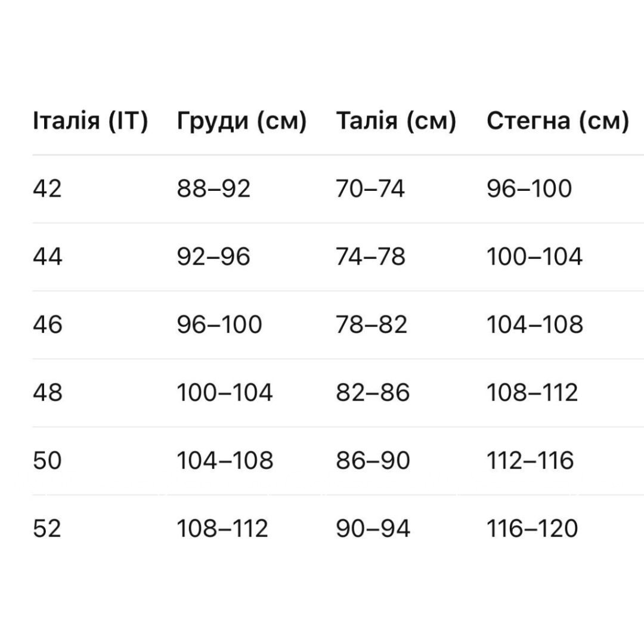
Task: Click the Груди (см) column header
Action: coord(241,121)
